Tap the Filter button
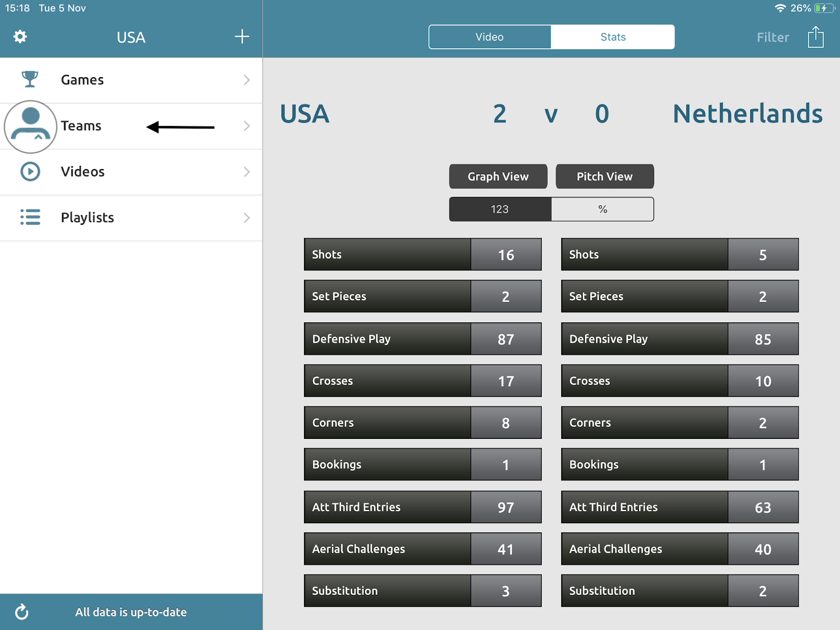This screenshot has height=630, width=840. pos(772,37)
